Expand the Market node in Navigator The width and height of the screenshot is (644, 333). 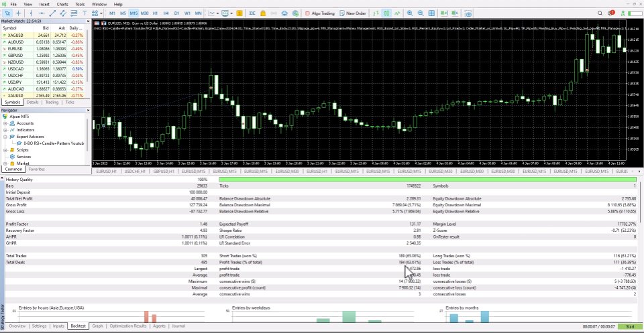(x=5, y=163)
